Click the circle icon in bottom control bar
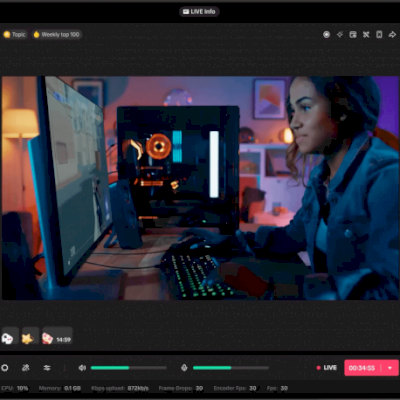This screenshot has width=400, height=400. [5, 368]
